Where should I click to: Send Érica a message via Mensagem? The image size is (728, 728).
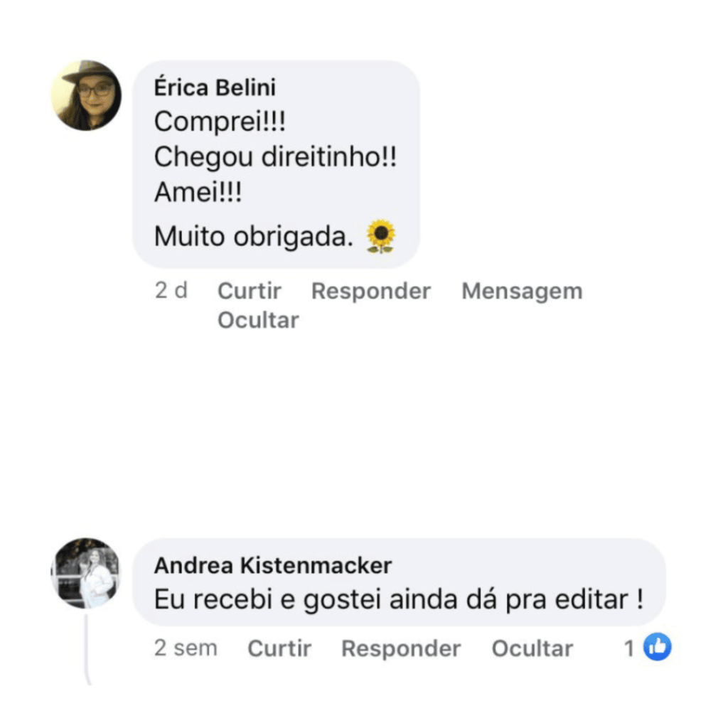pos(522,291)
